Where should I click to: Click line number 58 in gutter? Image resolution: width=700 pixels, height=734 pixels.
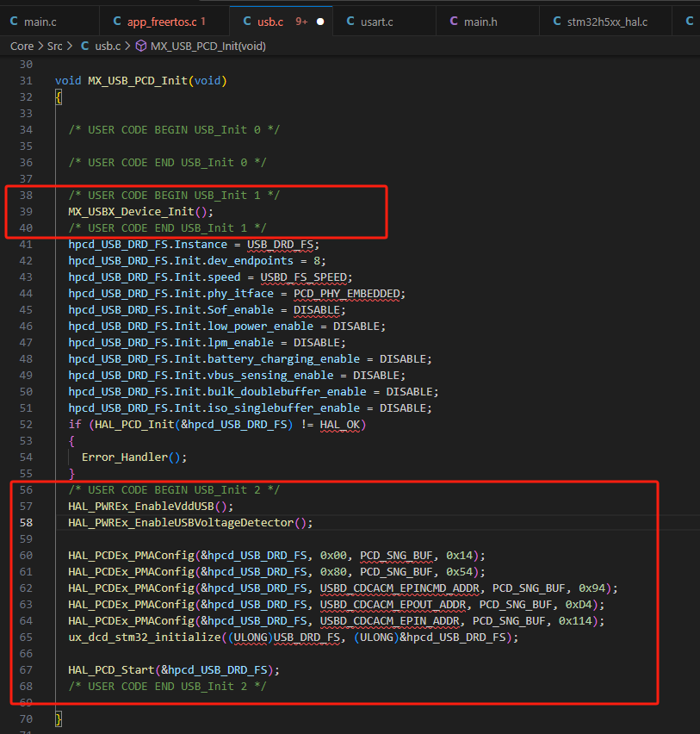pyautogui.click(x=26, y=523)
